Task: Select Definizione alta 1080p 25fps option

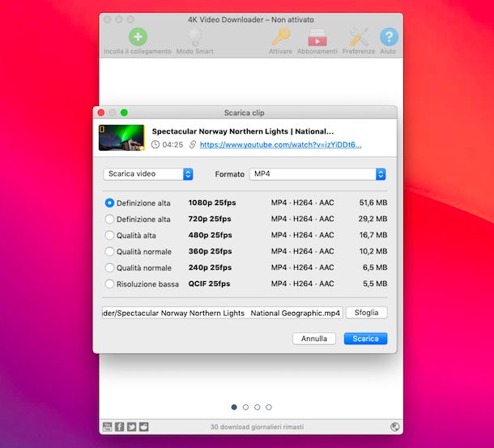Action: point(109,203)
